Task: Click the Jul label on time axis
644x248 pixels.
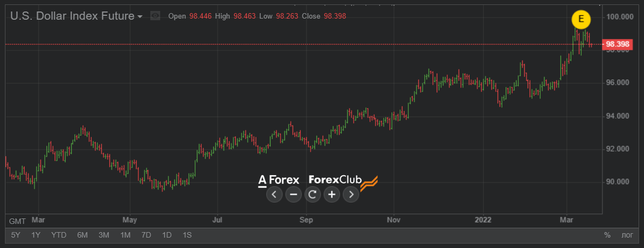Action: (x=217, y=220)
